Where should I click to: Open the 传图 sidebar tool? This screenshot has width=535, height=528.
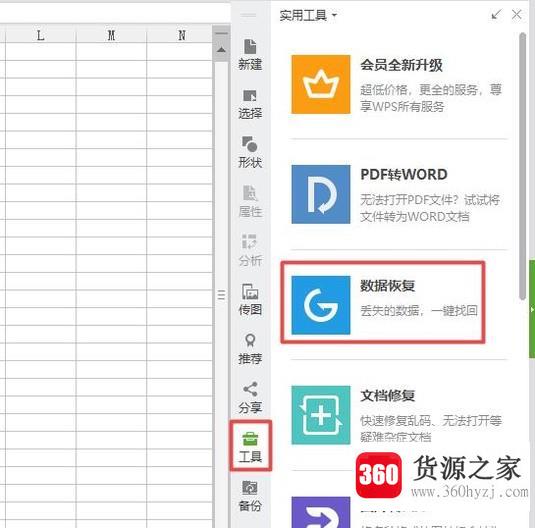(250, 299)
